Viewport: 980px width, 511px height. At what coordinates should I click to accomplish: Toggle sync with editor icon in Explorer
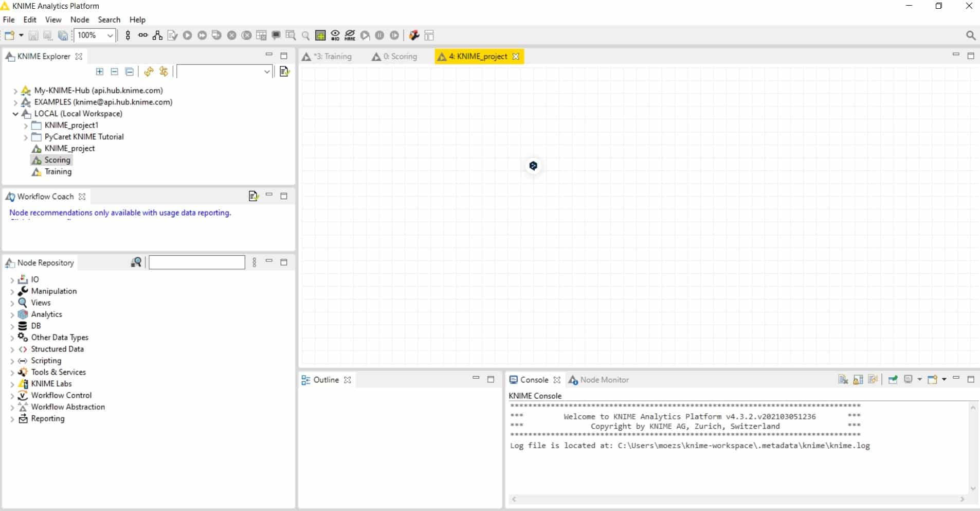pos(164,72)
